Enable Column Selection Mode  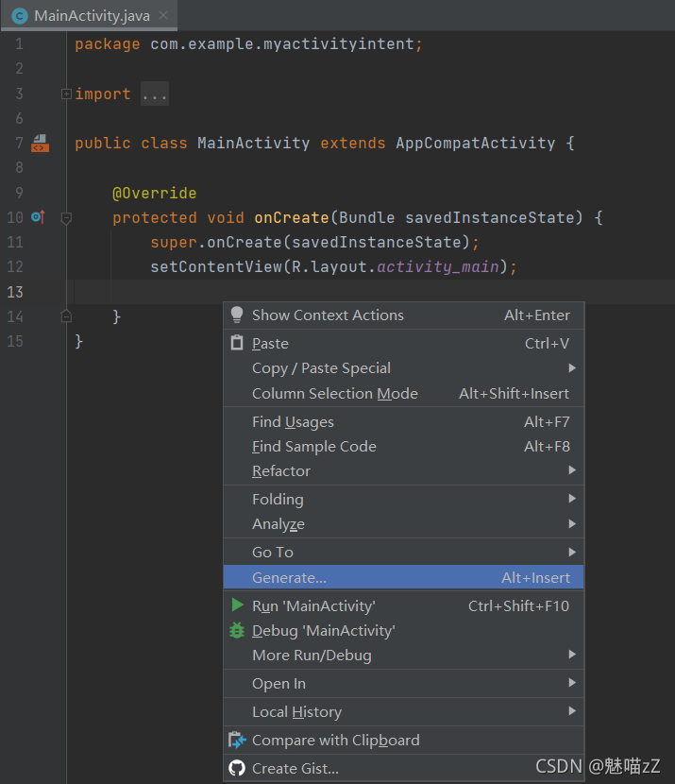pyautogui.click(x=335, y=393)
